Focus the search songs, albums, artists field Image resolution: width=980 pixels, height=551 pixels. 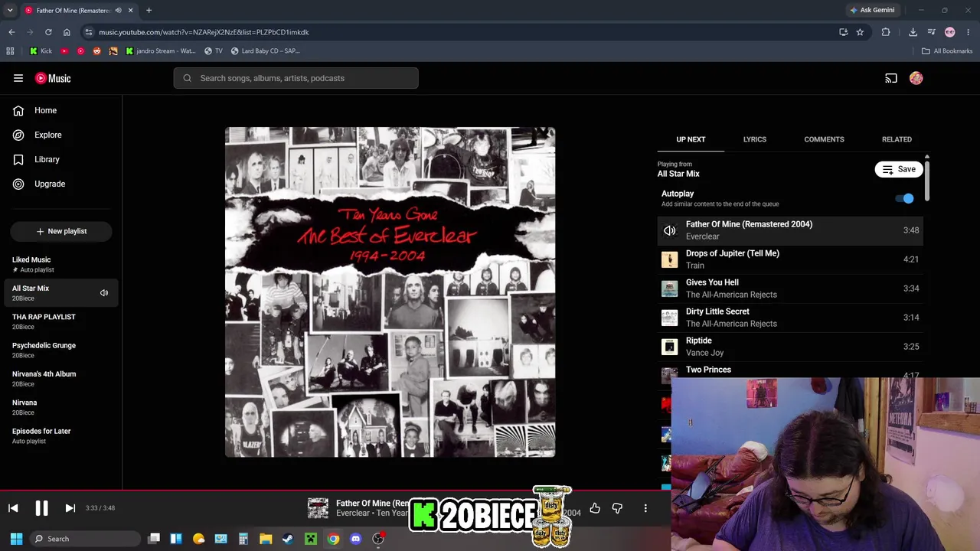click(296, 78)
